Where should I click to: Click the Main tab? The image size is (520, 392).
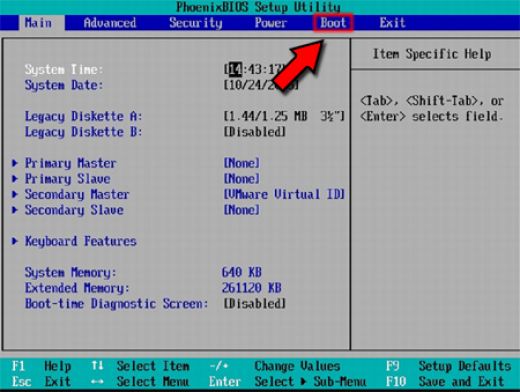pos(38,23)
